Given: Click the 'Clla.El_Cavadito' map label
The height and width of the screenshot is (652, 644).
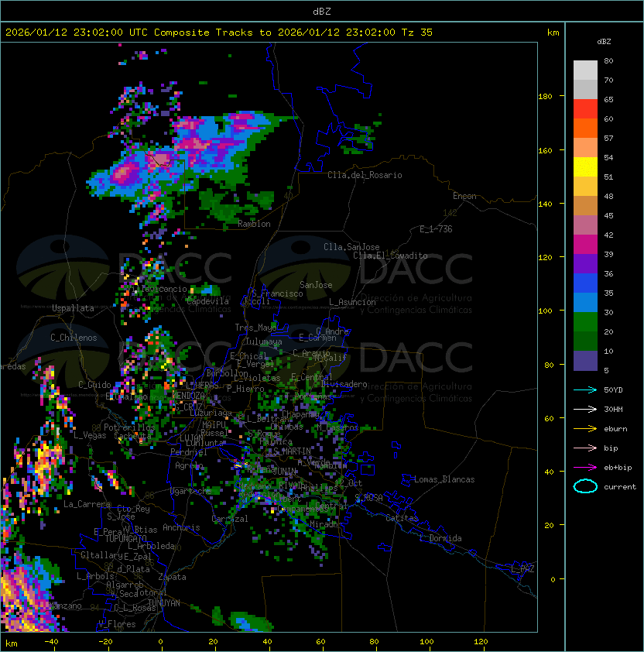Looking at the screenshot, I should pyautogui.click(x=390, y=256).
